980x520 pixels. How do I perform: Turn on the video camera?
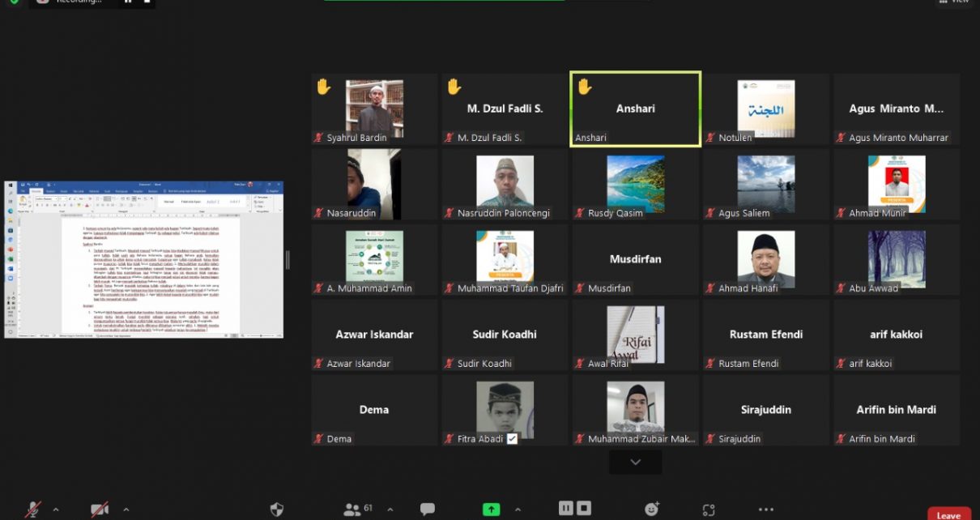[x=100, y=509]
